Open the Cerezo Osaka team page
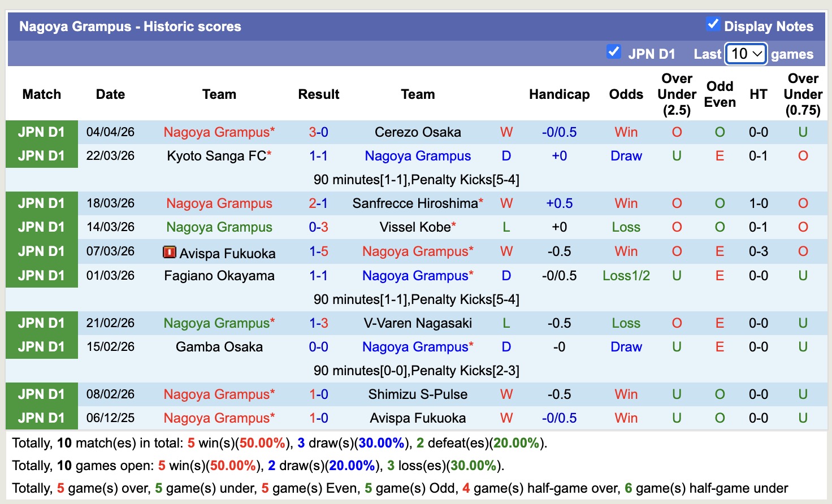 tap(418, 132)
